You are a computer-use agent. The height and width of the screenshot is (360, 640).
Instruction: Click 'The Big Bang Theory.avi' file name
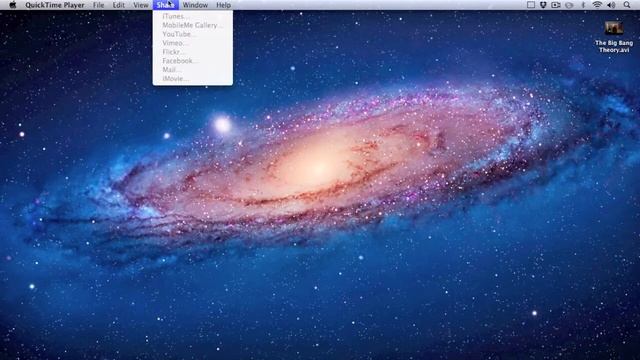[614, 46]
